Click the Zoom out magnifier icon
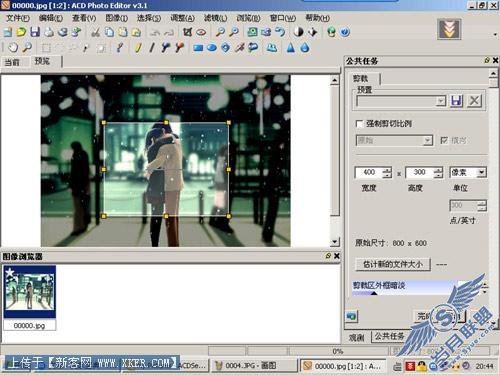The width and height of the screenshot is (500, 375). pyautogui.click(x=234, y=32)
